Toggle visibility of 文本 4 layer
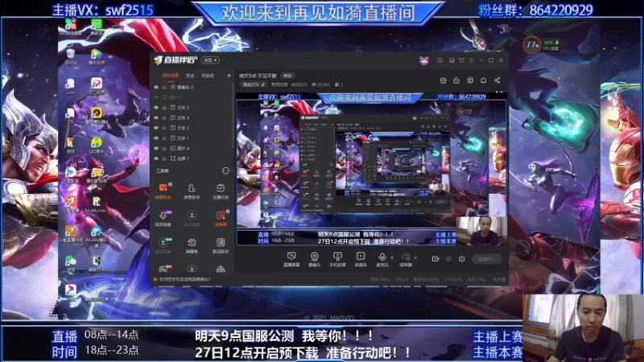Image resolution: width=644 pixels, height=362 pixels. 156,117
